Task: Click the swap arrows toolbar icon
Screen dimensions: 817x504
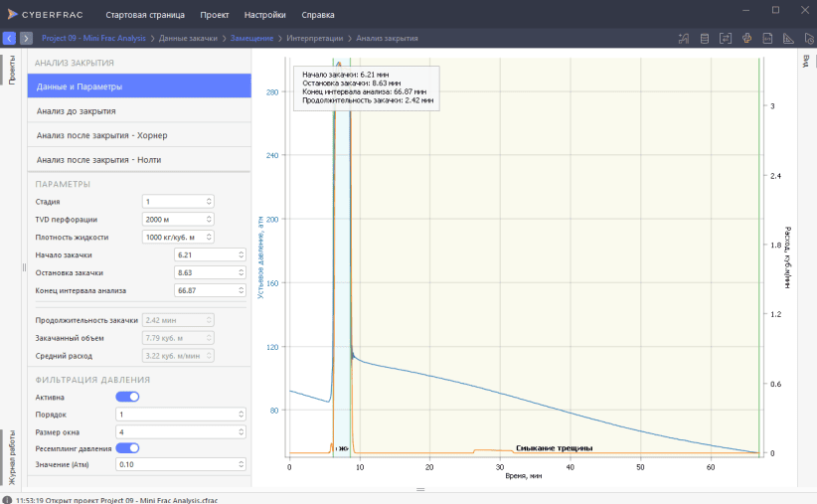Action: point(726,38)
